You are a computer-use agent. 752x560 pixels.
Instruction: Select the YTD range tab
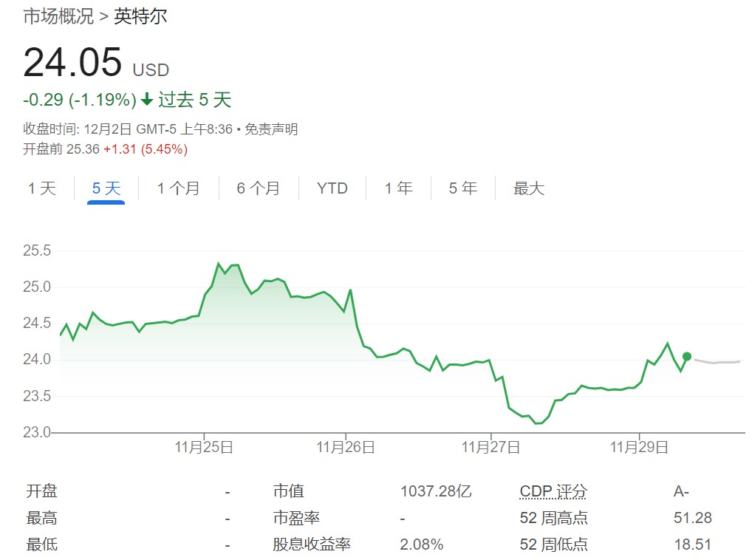332,188
